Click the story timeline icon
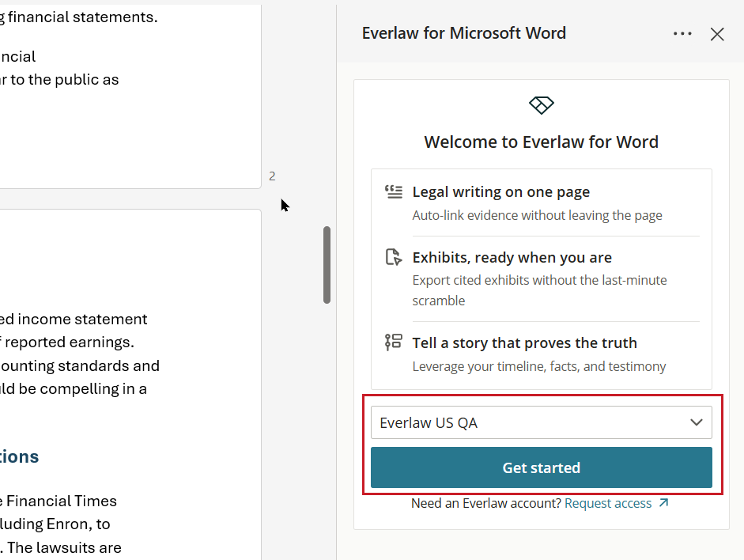 (x=394, y=342)
